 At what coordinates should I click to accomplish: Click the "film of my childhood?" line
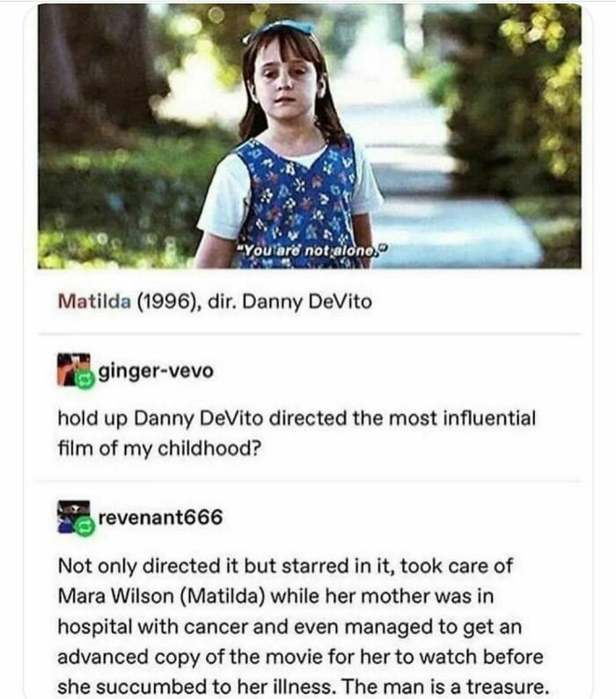coord(159,448)
